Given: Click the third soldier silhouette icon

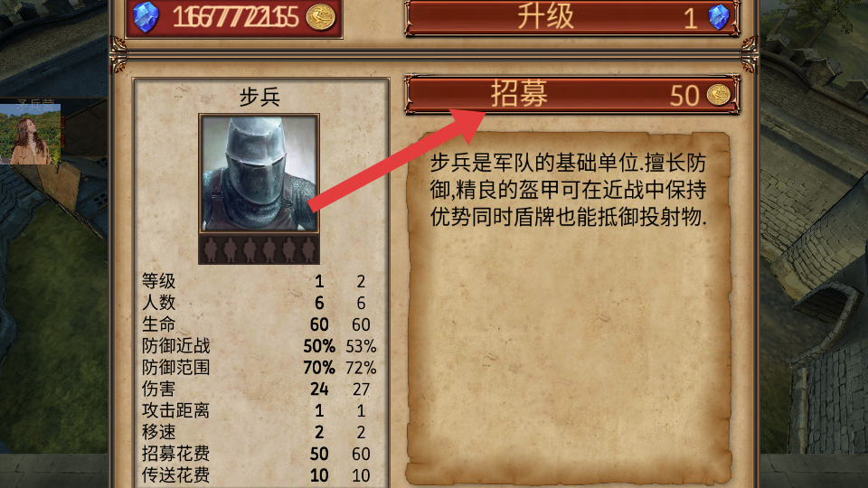Looking at the screenshot, I should click(250, 249).
